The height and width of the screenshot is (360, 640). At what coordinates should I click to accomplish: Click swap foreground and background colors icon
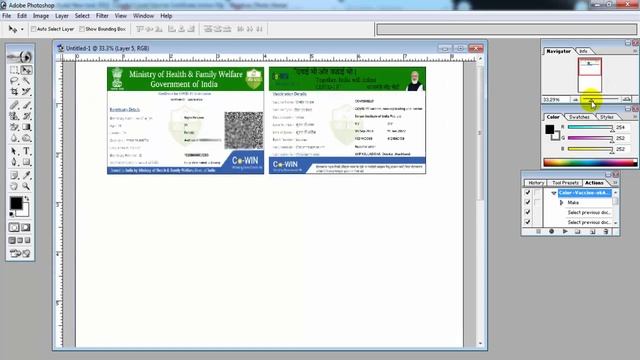(27, 199)
